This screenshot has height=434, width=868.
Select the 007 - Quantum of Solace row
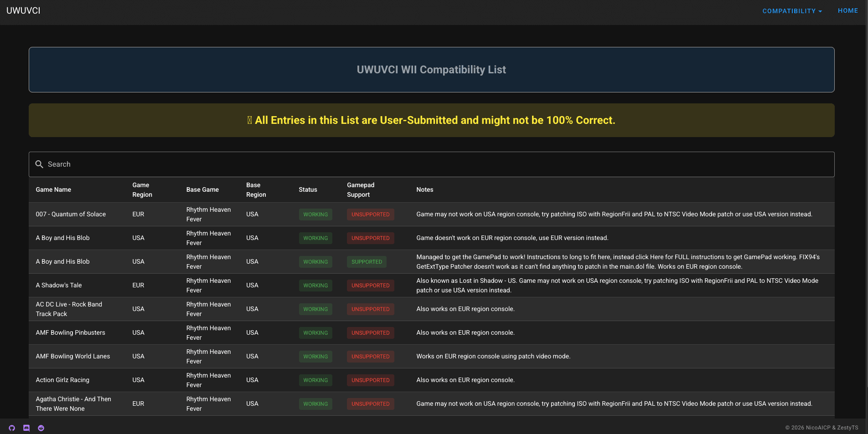point(431,214)
